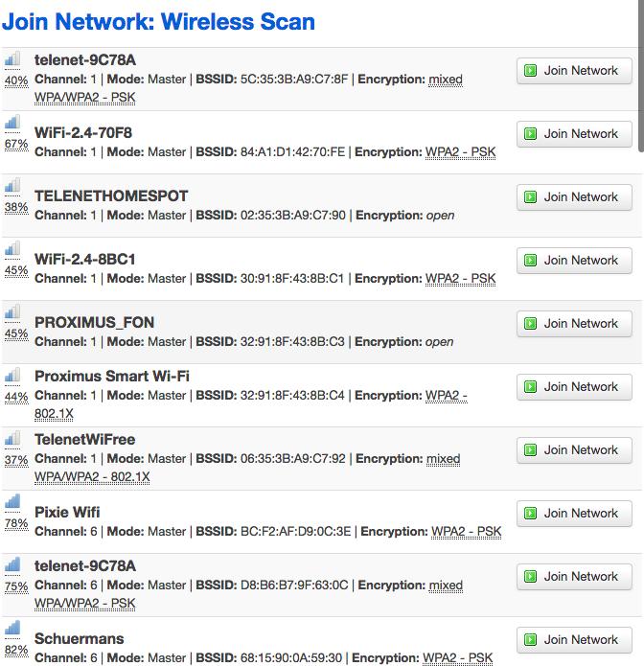Click WPA2 - PSK encryption text of WiFi-2.4-70F8
The height and width of the screenshot is (666, 644).
point(460,152)
